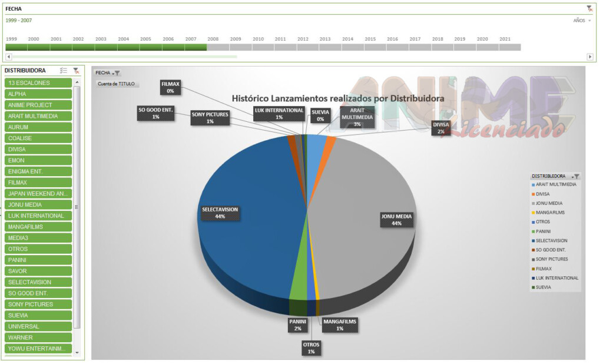Viewport: 603px width, 364px height.
Task: Select MEDIA3 slicer button
Action: [x=38, y=238]
